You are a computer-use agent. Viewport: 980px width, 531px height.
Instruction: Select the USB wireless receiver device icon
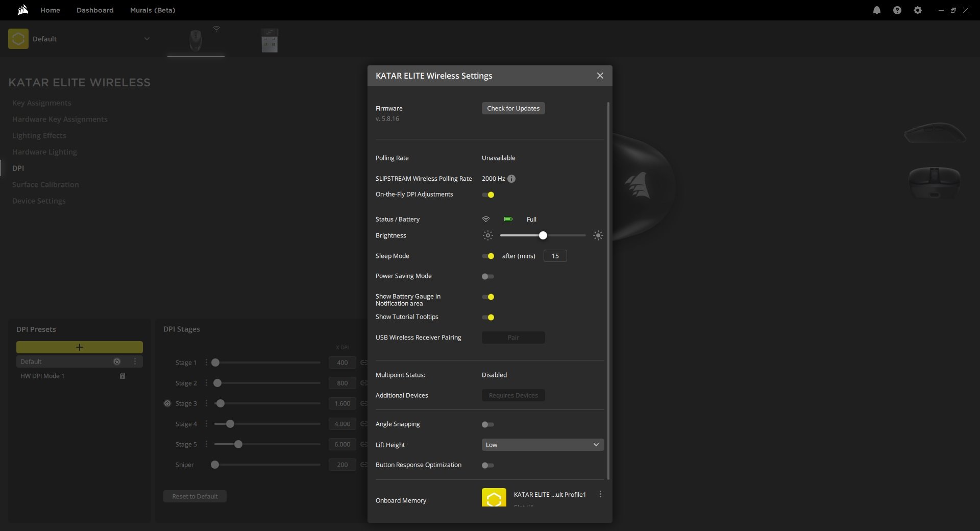click(x=269, y=40)
